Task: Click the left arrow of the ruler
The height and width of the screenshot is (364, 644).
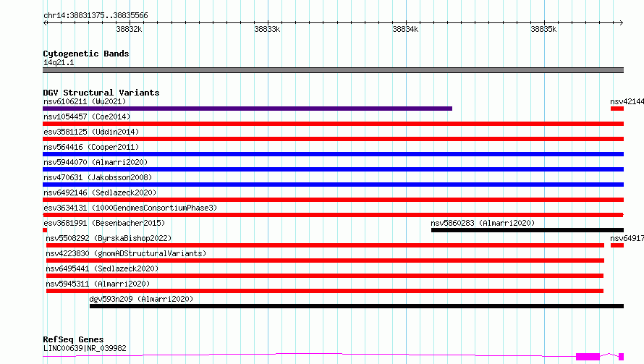Action: (45, 22)
